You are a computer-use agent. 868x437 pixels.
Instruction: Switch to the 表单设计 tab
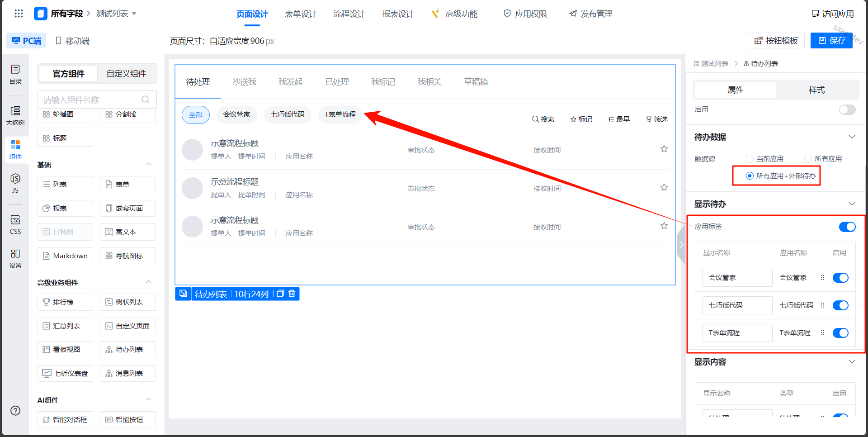pyautogui.click(x=301, y=14)
